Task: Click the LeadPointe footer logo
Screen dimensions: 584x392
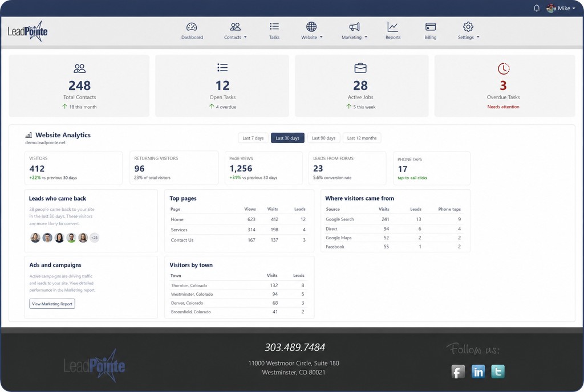Action: click(94, 366)
